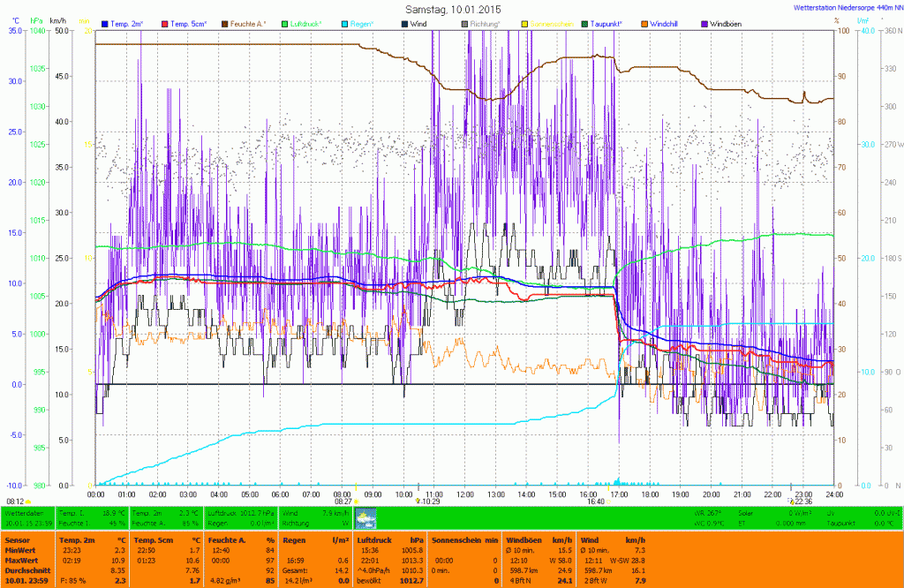Screen dimensions: 904x588
Task: Click the red Temp. 5cm legend square
Action: [166, 24]
